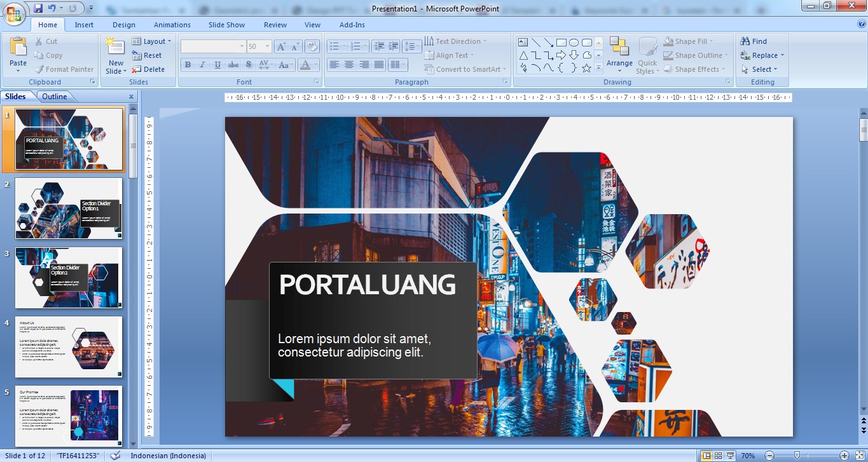Open the Change Case dropdown
The height and width of the screenshot is (462, 868).
pos(286,65)
